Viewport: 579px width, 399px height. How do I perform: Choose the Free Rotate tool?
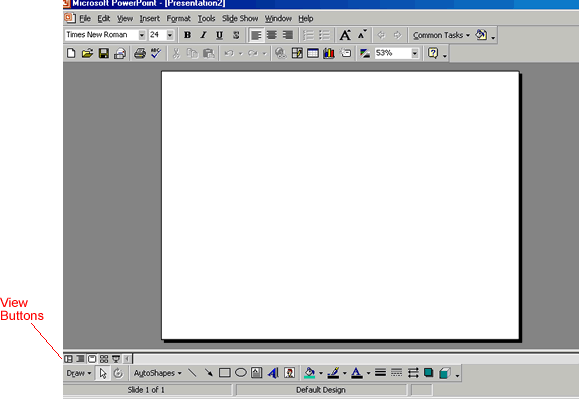[118, 373]
